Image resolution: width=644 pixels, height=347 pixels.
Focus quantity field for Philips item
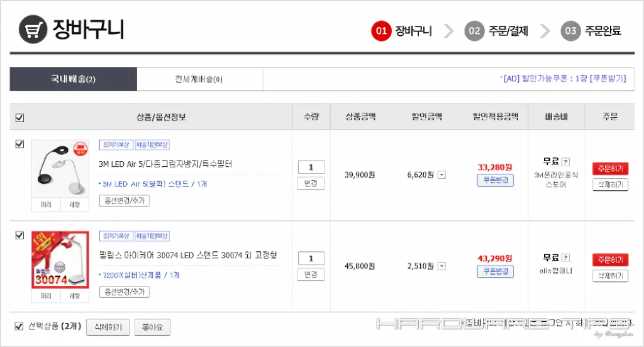311,259
